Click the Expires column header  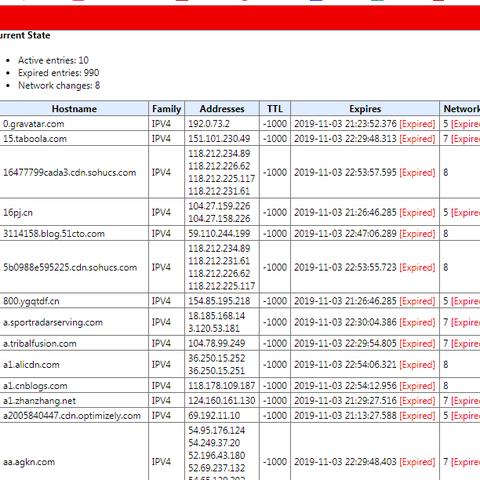(x=365, y=109)
